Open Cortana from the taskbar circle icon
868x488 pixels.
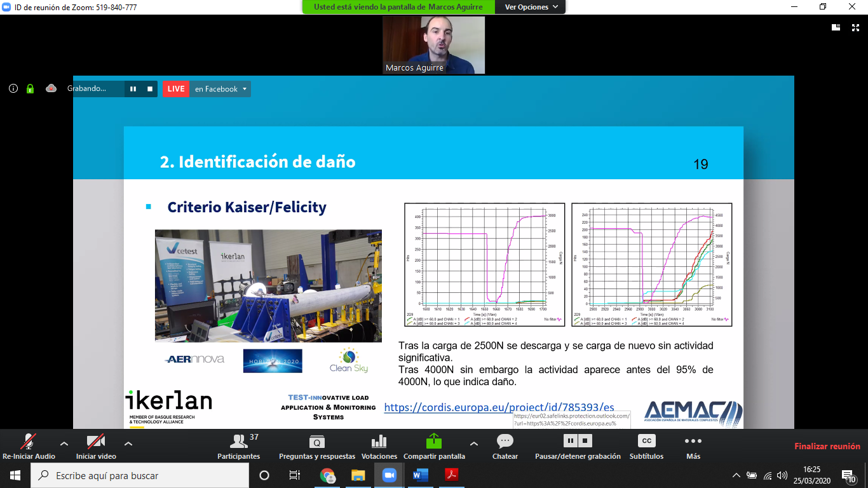coord(264,475)
